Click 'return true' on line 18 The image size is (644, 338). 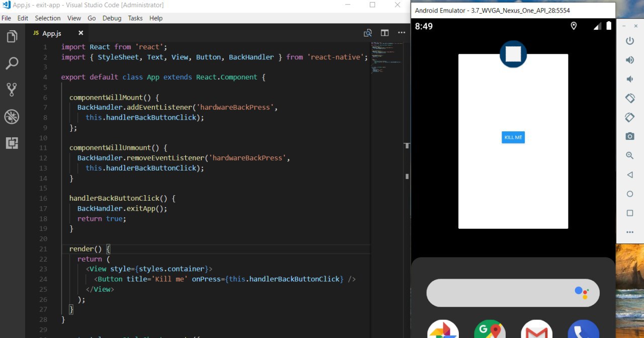click(x=100, y=218)
